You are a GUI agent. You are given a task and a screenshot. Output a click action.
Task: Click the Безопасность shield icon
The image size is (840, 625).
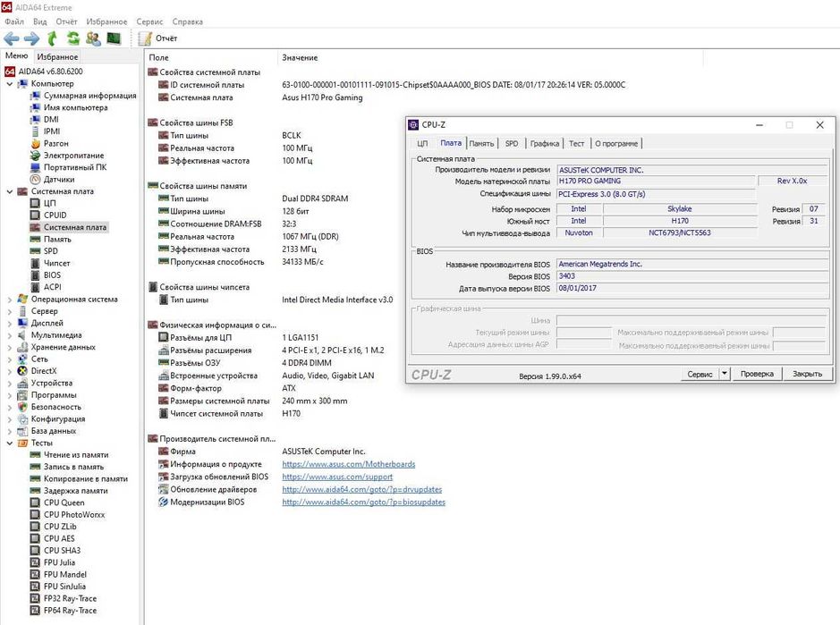pyautogui.click(x=22, y=407)
